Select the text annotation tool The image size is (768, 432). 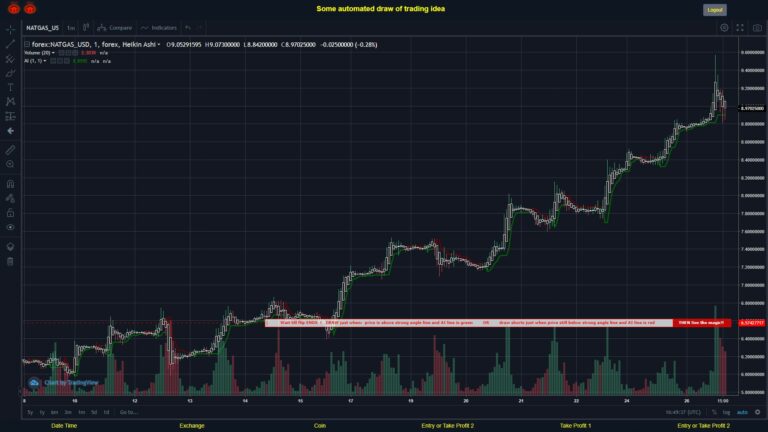(x=10, y=88)
